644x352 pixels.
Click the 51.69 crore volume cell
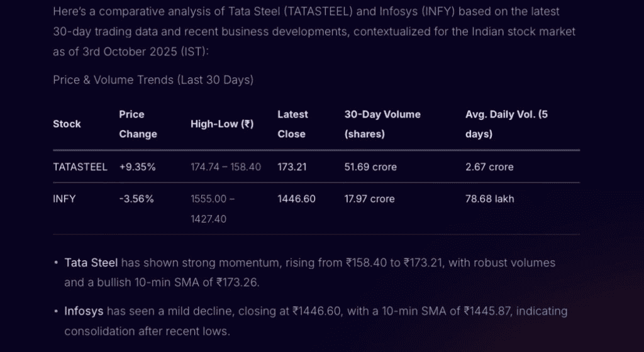point(370,167)
